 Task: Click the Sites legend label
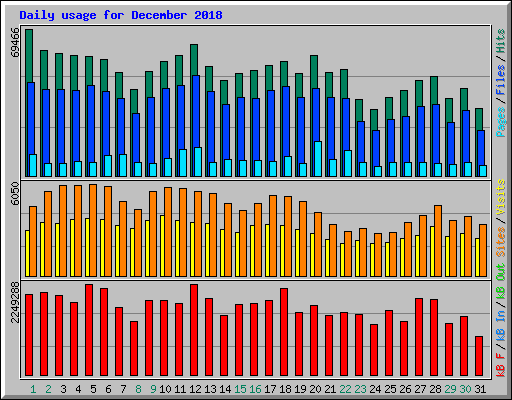500,242
